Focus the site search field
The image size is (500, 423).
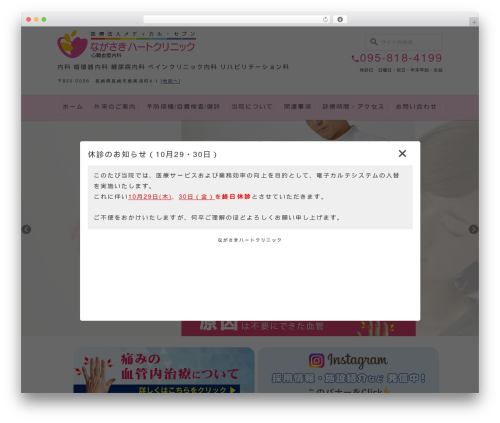[x=404, y=42]
